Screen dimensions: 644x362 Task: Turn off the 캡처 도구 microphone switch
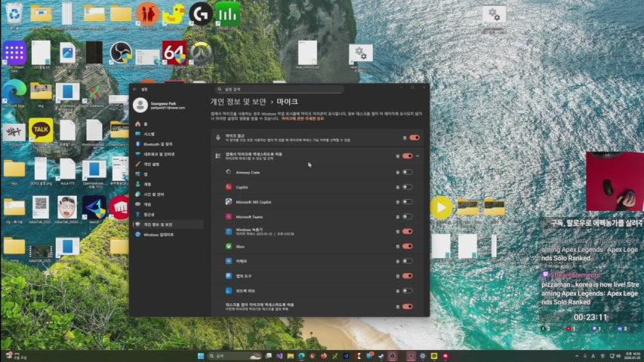click(408, 276)
